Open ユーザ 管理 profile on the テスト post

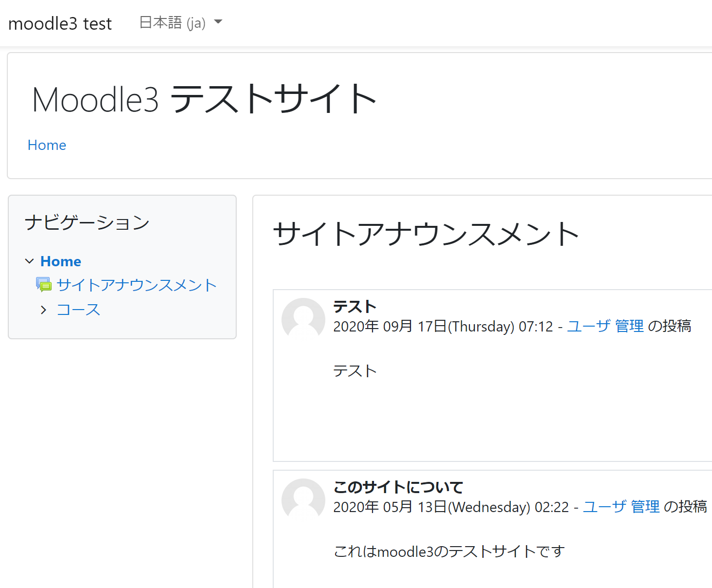(605, 326)
